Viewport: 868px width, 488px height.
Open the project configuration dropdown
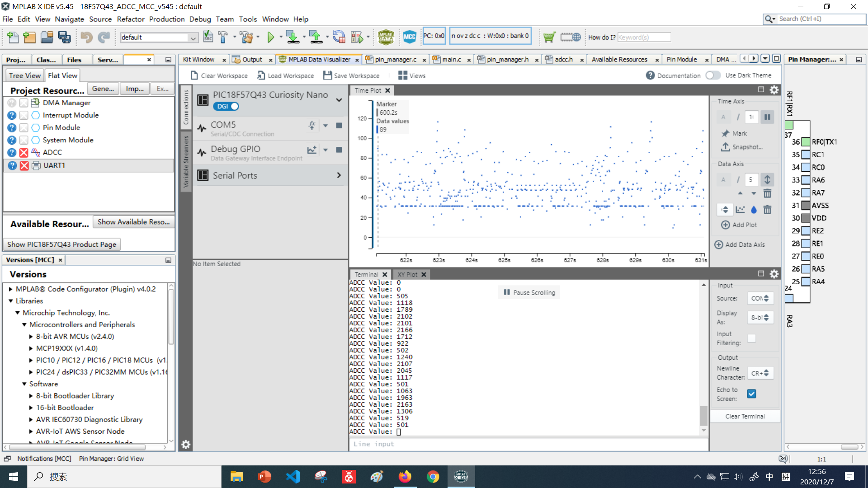click(159, 38)
